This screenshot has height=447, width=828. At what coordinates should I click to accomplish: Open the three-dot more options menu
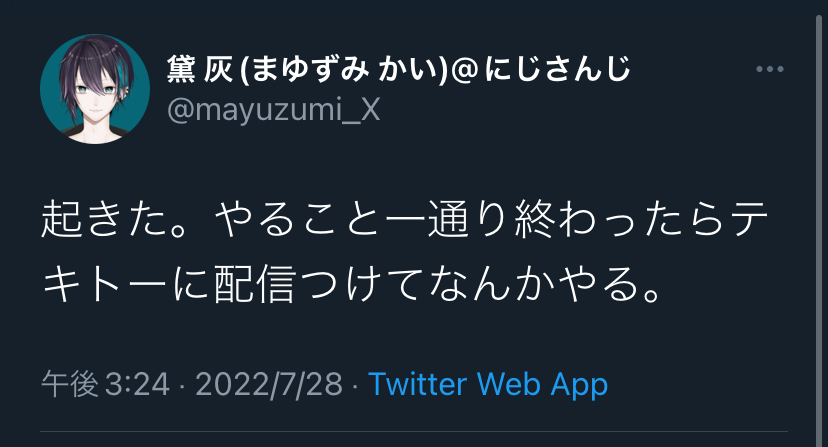[x=769, y=69]
